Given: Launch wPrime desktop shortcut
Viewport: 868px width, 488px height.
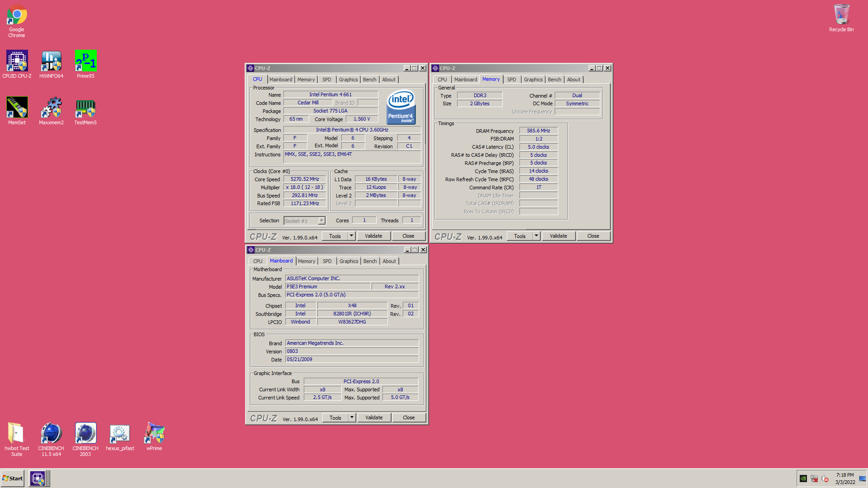Looking at the screenshot, I should (154, 437).
